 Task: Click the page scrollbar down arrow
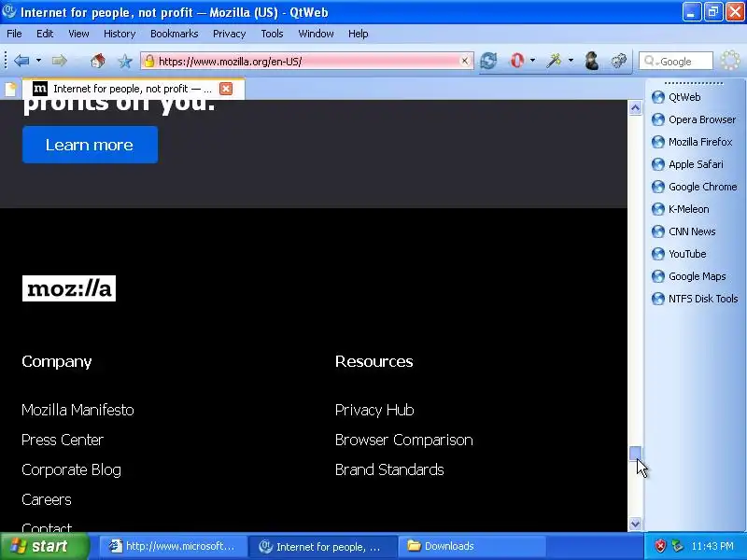[x=635, y=524]
